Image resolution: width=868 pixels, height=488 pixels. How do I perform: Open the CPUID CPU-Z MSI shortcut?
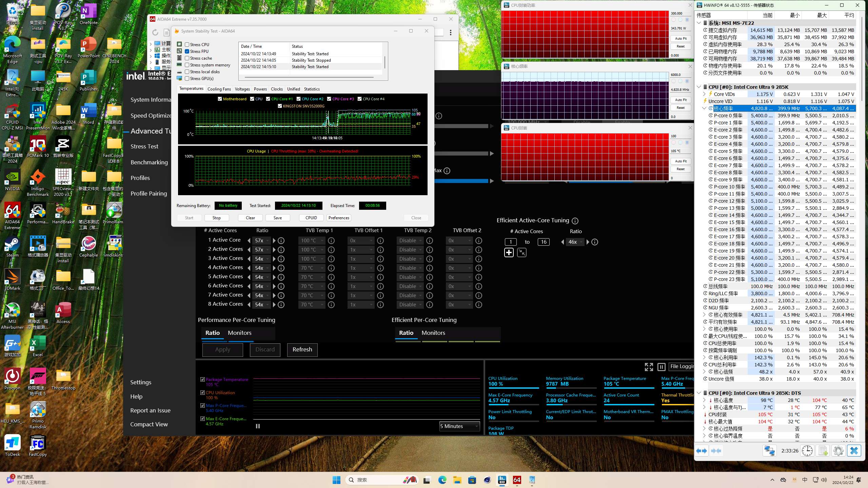13,117
